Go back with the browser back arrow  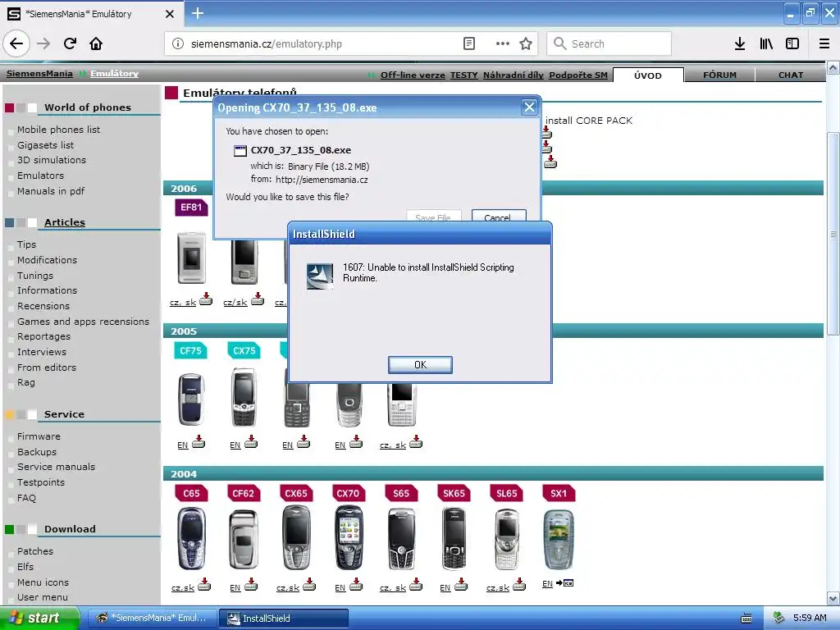tap(16, 43)
